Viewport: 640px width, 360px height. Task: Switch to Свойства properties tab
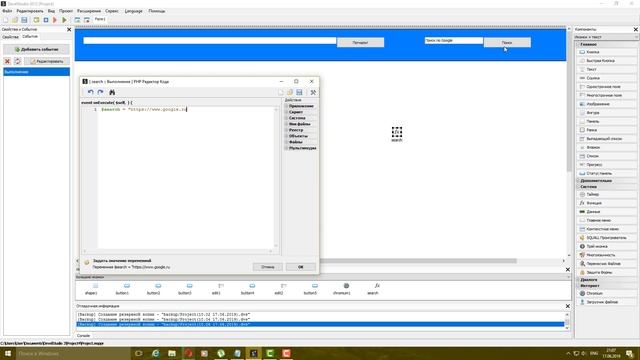[x=10, y=37]
